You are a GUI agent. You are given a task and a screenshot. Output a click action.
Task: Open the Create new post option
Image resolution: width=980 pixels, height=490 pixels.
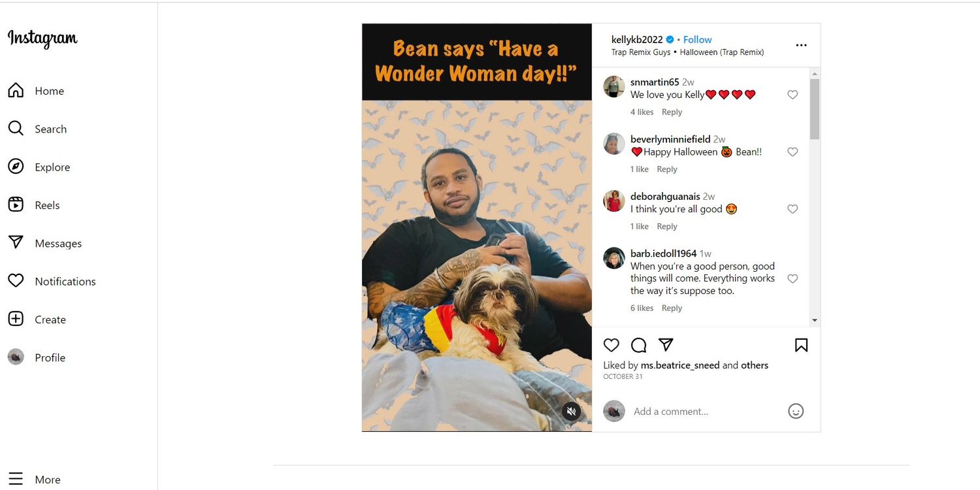click(37, 319)
